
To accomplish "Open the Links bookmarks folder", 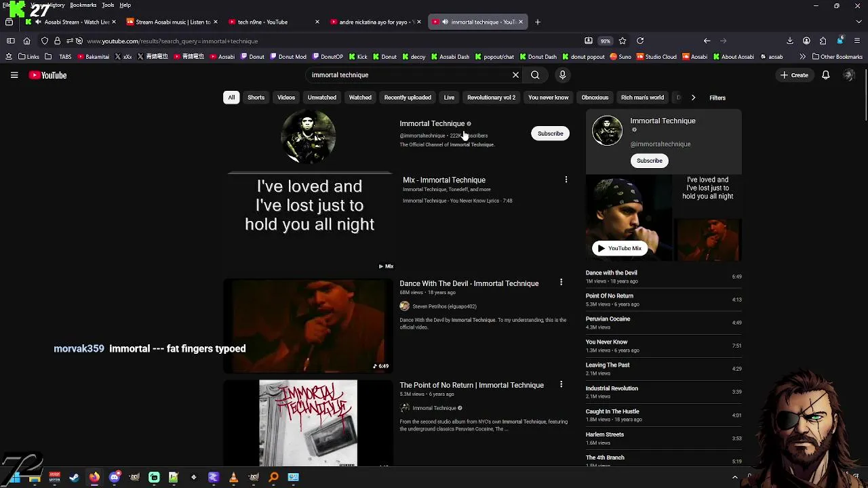I will pyautogui.click(x=28, y=57).
